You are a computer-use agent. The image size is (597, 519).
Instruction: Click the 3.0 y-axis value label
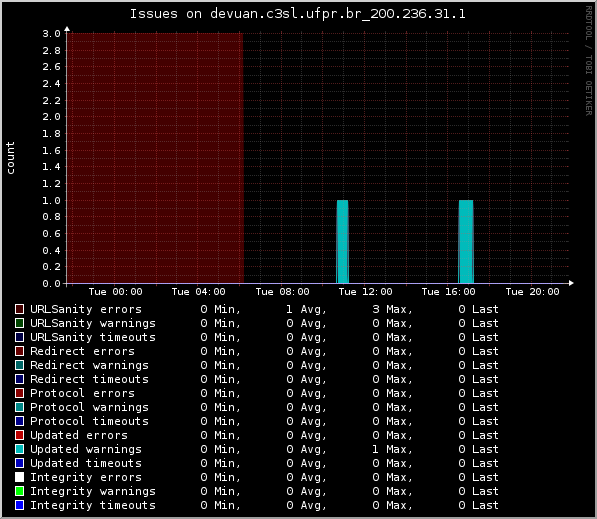click(x=51, y=34)
